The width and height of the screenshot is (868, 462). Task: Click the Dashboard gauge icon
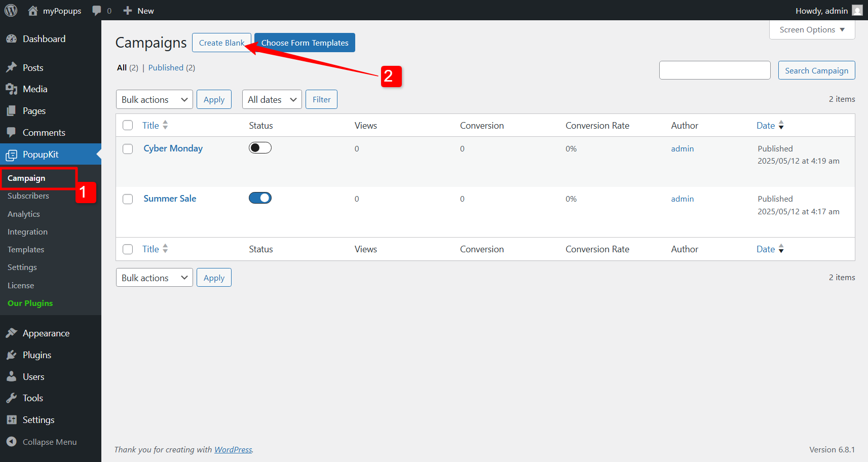[12, 39]
